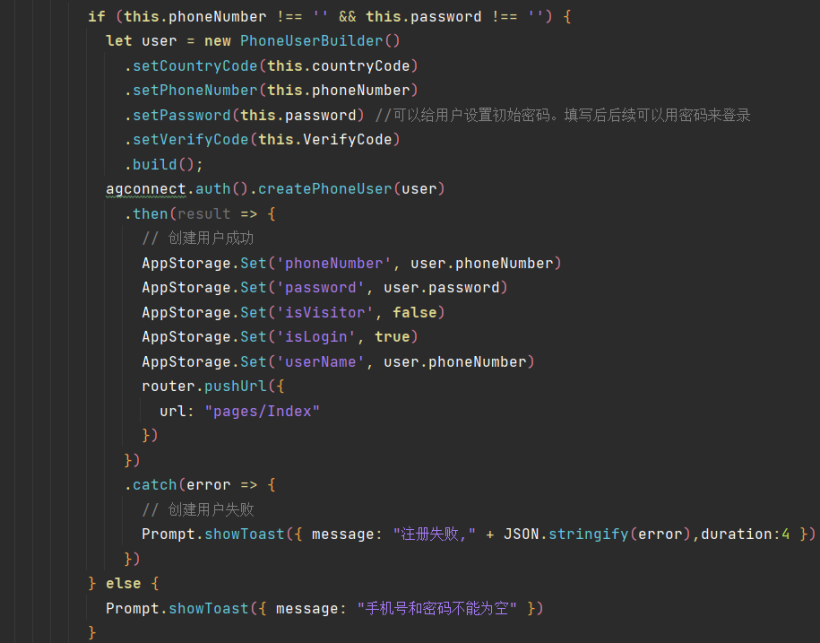Screen dimensions: 820x643
Task: Click the .build() call
Action: (x=163, y=165)
